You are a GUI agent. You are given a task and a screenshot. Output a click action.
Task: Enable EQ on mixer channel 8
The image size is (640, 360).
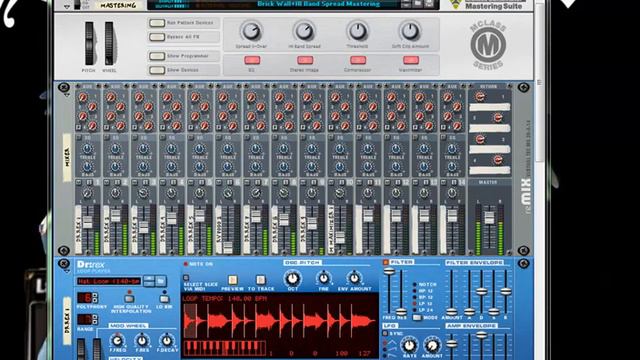(x=275, y=138)
